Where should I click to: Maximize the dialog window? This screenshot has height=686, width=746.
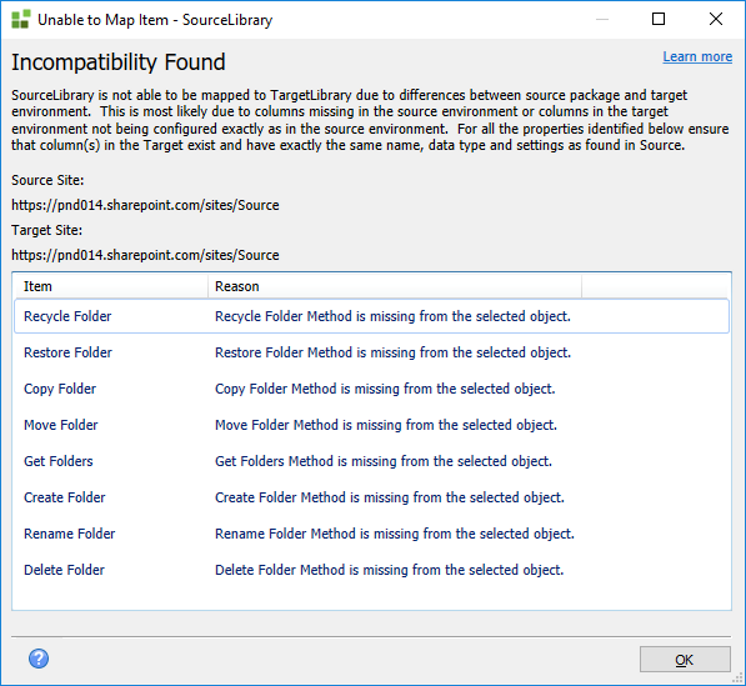point(658,19)
